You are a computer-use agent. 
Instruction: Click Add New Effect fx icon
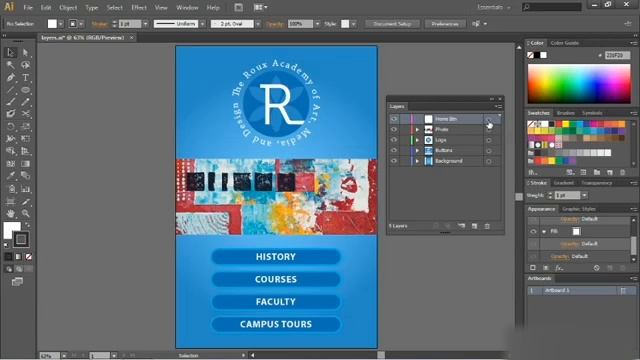[x=559, y=268]
